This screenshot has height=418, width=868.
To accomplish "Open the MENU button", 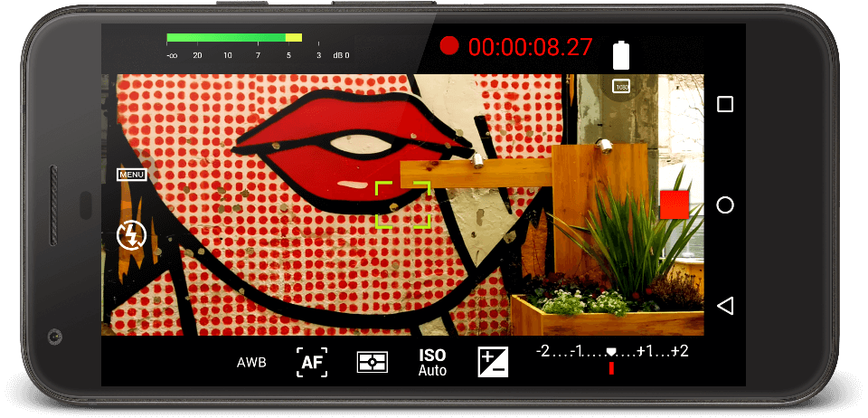I will (131, 175).
